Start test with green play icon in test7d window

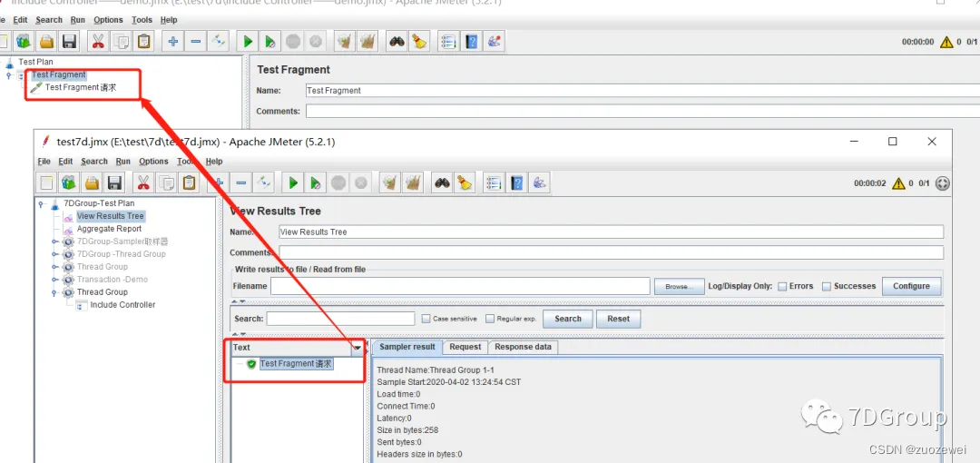point(293,183)
